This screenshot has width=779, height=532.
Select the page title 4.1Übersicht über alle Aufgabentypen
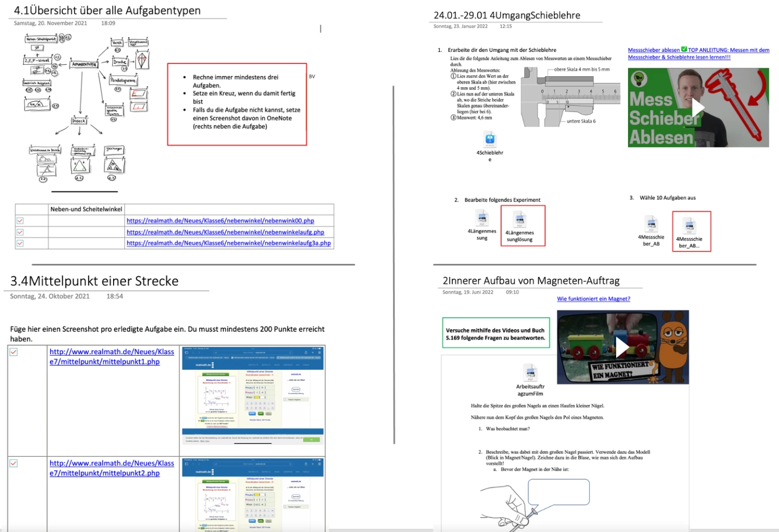(107, 10)
